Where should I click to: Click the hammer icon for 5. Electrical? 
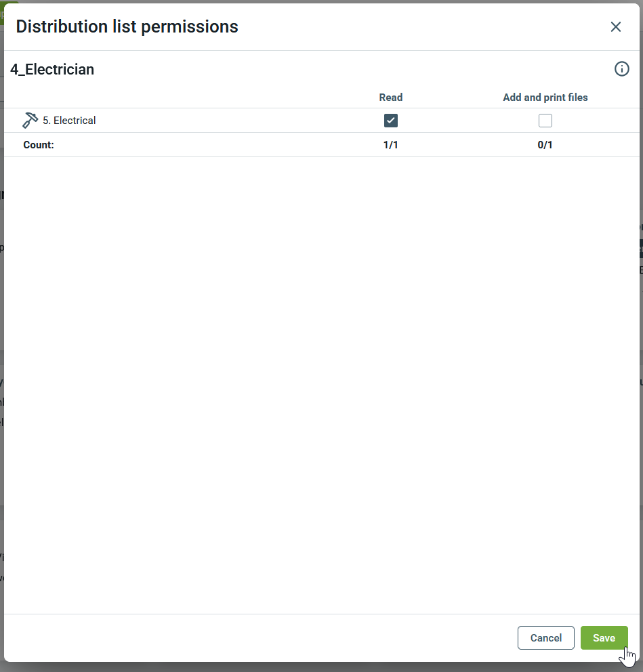tap(30, 121)
